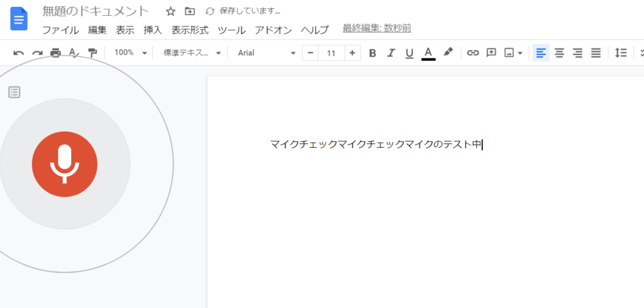This screenshot has height=308, width=644.
Task: Insert an image
Action: pos(509,53)
